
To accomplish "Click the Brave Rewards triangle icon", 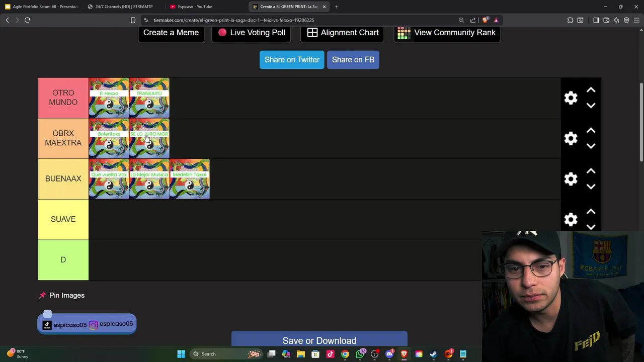I will pos(496,20).
